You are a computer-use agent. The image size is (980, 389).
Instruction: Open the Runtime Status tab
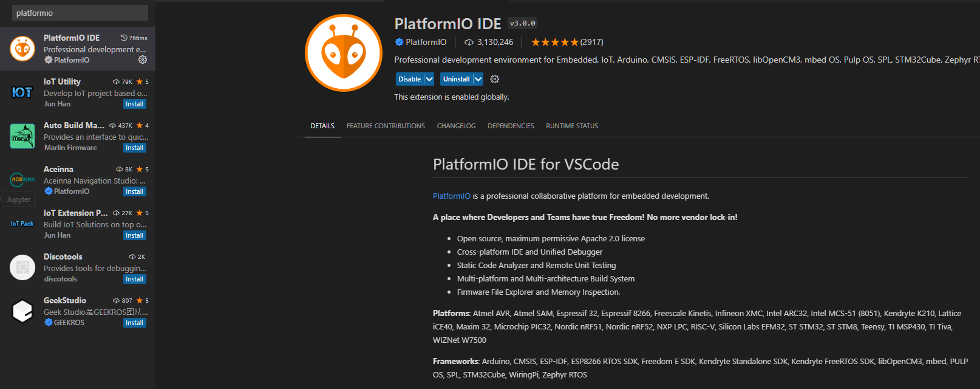(572, 126)
